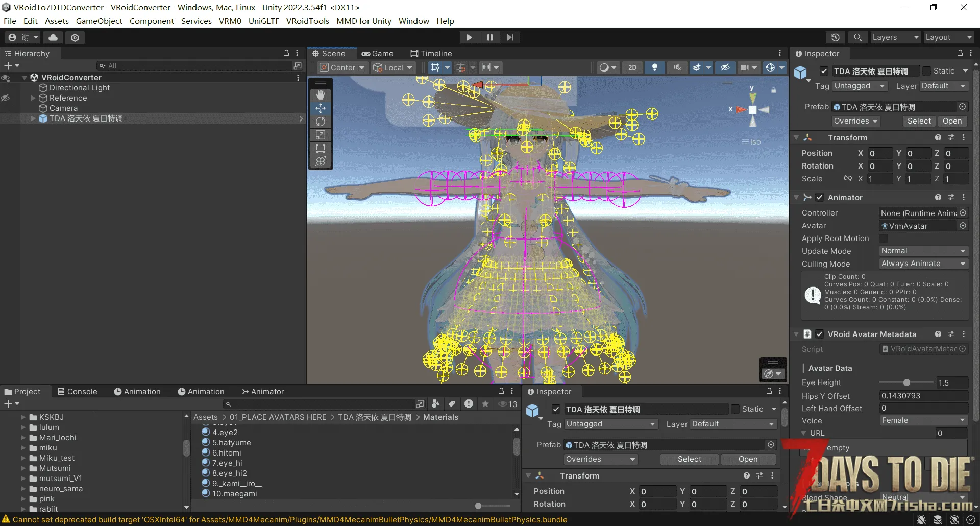Toggle hidden objects visibility icon in Scene
This screenshot has width=980, height=526.
(x=725, y=67)
